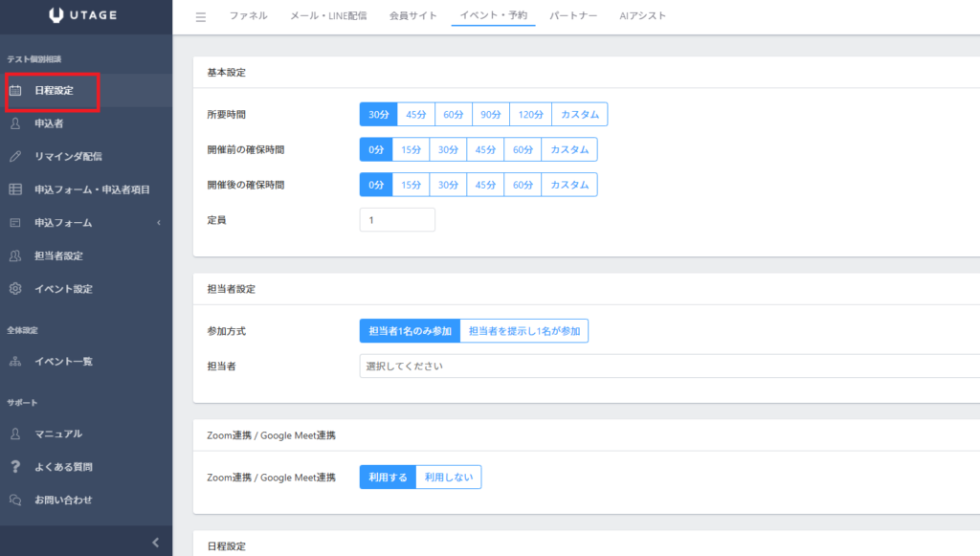Toggle the hamburger menu in top bar
This screenshot has height=556, width=980.
pyautogui.click(x=200, y=16)
